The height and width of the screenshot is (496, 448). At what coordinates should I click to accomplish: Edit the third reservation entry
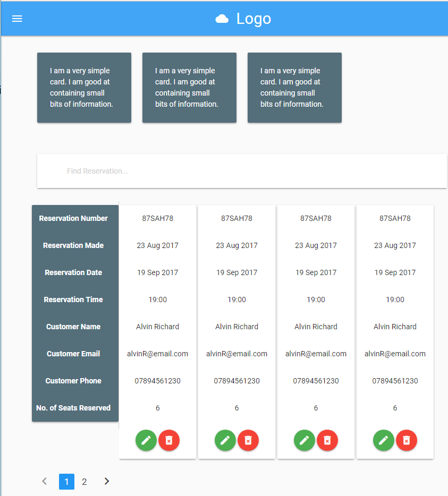[x=305, y=440]
